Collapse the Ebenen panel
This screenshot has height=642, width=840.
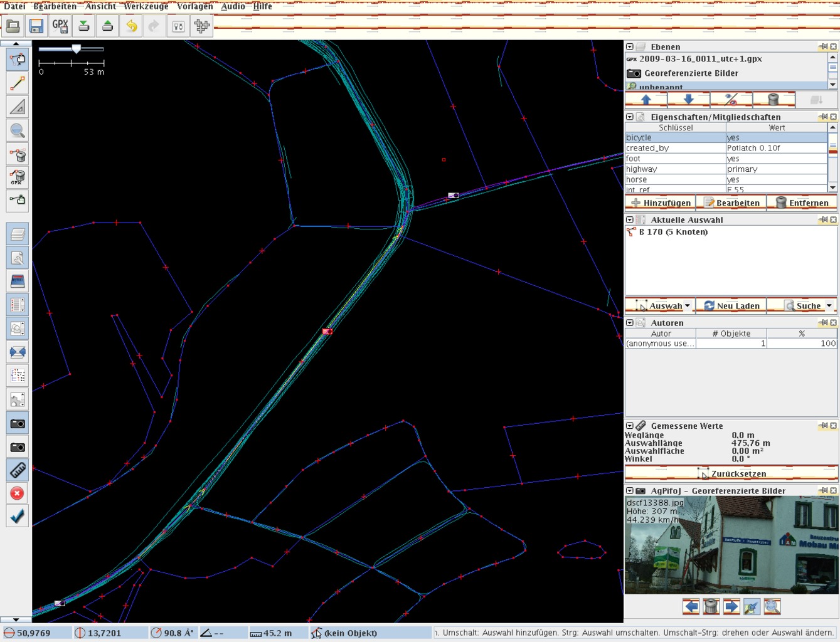pos(630,47)
